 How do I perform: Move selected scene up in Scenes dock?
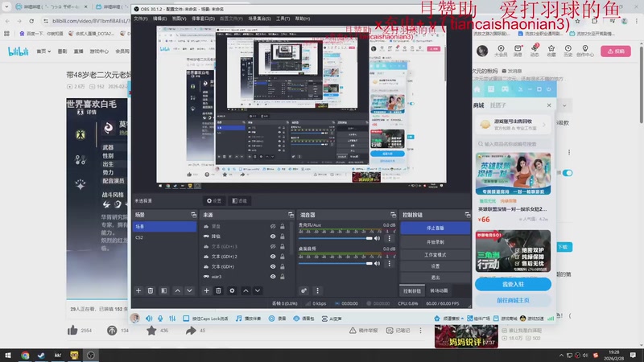(x=177, y=290)
